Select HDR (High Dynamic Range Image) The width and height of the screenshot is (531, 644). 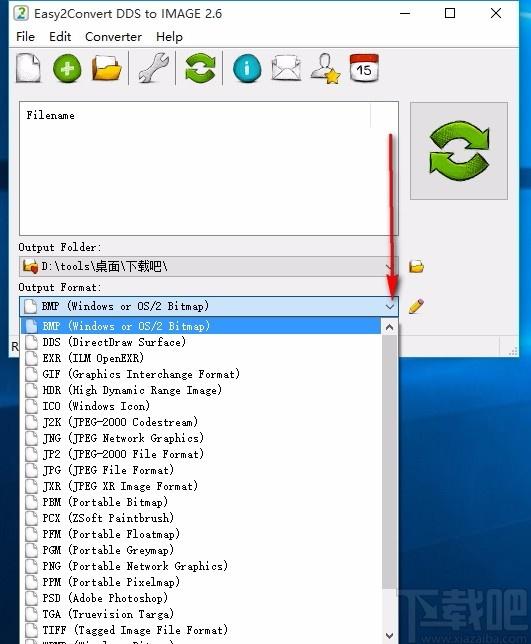[201, 390]
